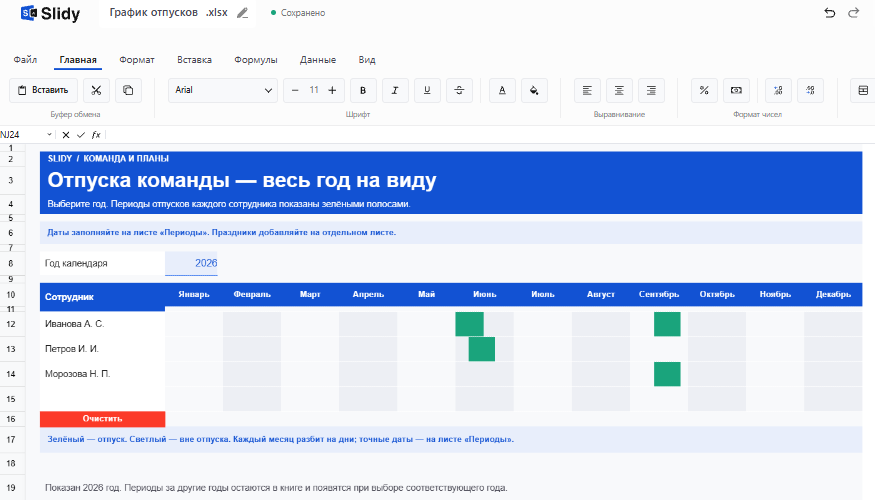Center align the text
Image resolution: width=875 pixels, height=500 pixels.
619,90
